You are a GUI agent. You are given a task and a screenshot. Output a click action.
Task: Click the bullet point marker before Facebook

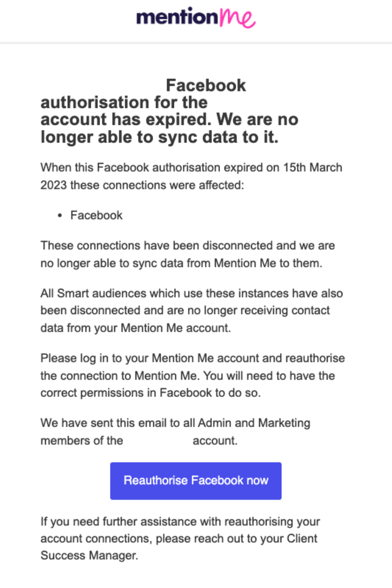pos(60,215)
